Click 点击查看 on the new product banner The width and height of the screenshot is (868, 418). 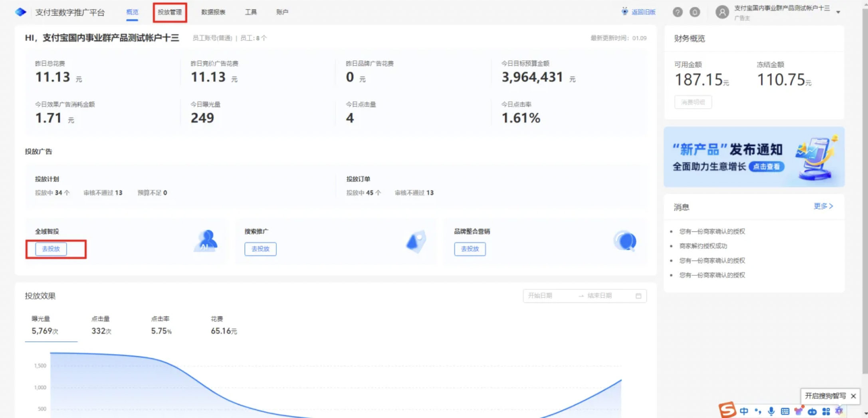[x=767, y=167]
